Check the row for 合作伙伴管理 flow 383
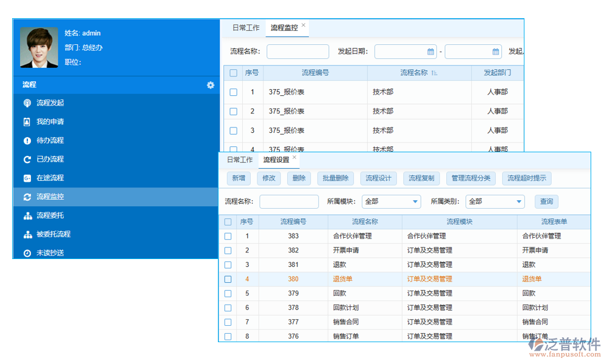607x364 pixels. coord(228,236)
